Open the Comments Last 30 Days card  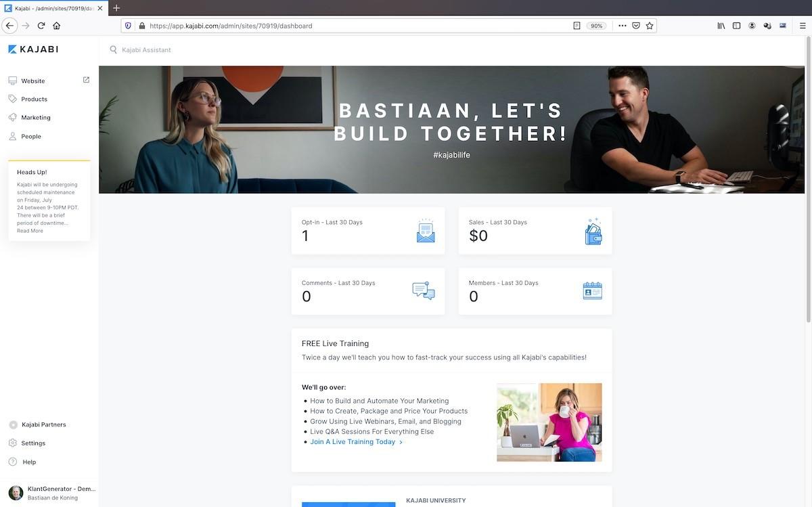[368, 292]
